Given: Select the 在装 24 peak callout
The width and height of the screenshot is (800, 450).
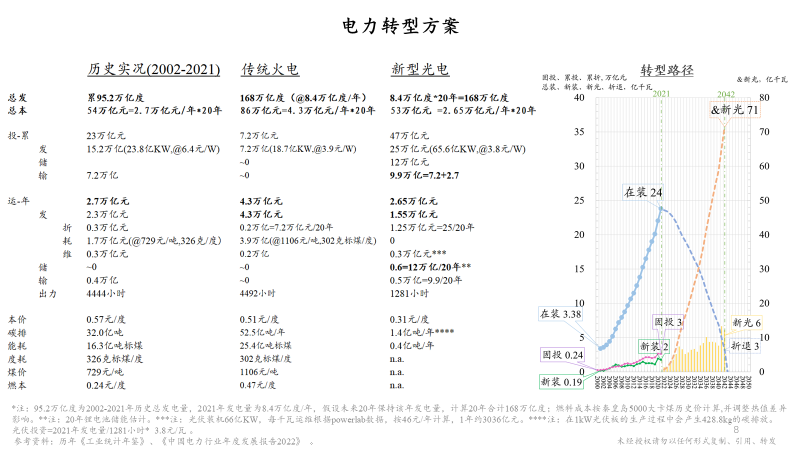Looking at the screenshot, I should (643, 192).
